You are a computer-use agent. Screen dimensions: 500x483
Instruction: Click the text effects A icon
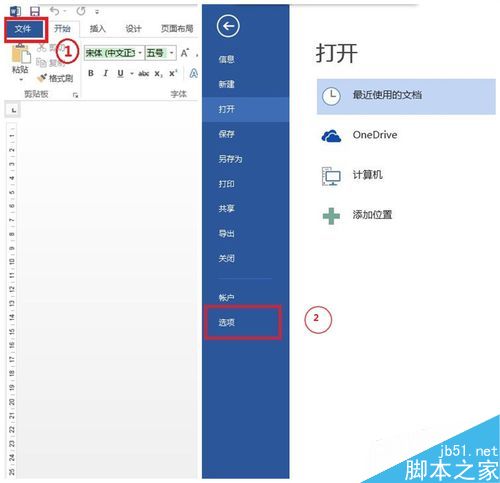[194, 73]
